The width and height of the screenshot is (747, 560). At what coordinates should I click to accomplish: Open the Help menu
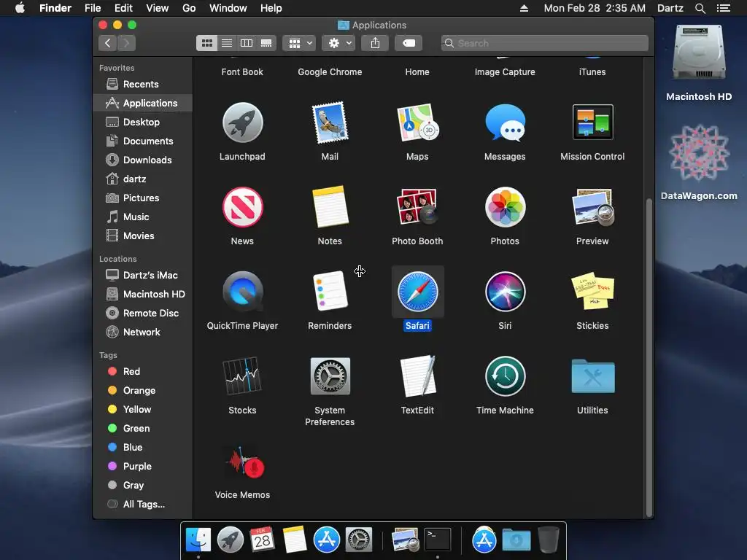[271, 8]
